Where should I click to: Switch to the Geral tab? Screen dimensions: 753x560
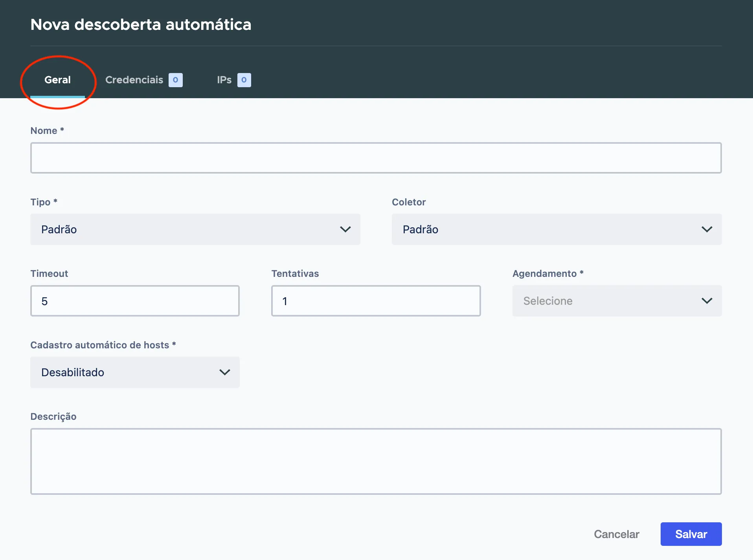pos(57,80)
